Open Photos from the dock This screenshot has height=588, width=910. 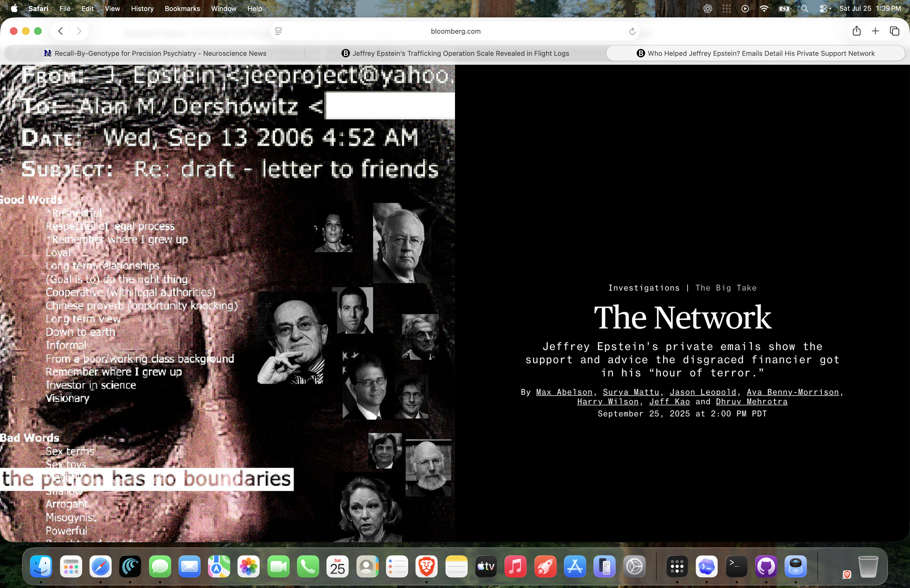pyautogui.click(x=249, y=567)
